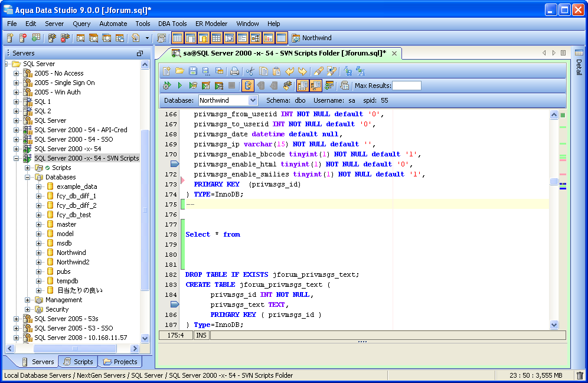Image resolution: width=588 pixels, height=383 pixels.
Task: Click the Undo arrow icon
Action: coord(289,71)
